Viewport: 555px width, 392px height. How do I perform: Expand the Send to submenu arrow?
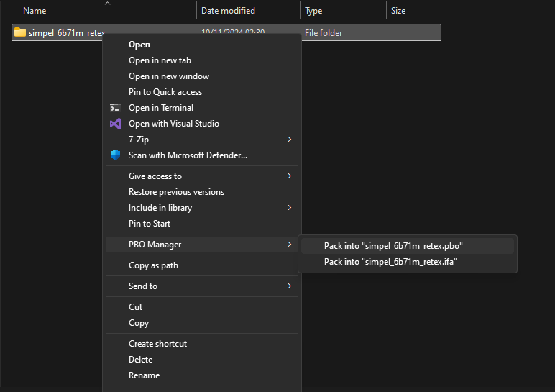point(290,286)
